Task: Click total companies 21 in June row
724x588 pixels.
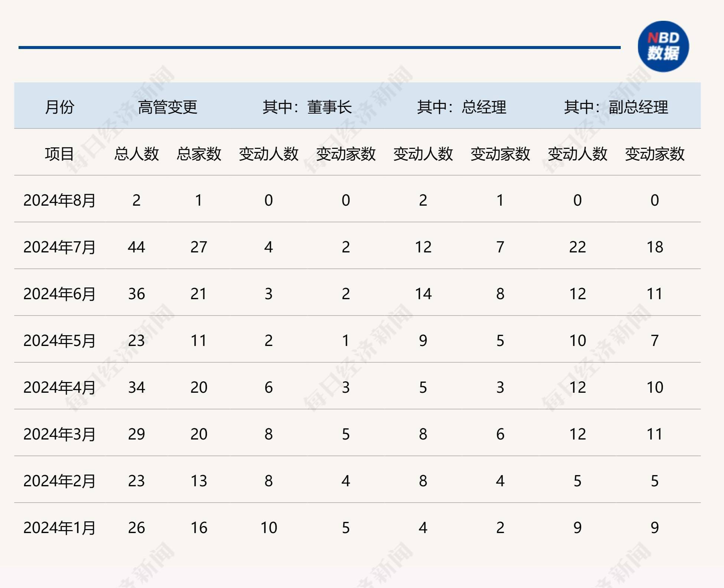Action: (x=199, y=294)
